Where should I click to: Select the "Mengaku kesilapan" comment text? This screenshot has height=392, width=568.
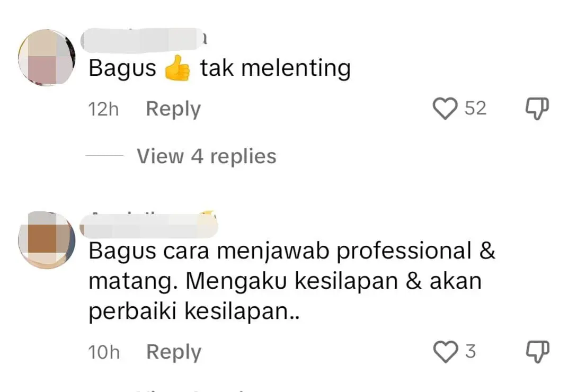[x=291, y=281]
